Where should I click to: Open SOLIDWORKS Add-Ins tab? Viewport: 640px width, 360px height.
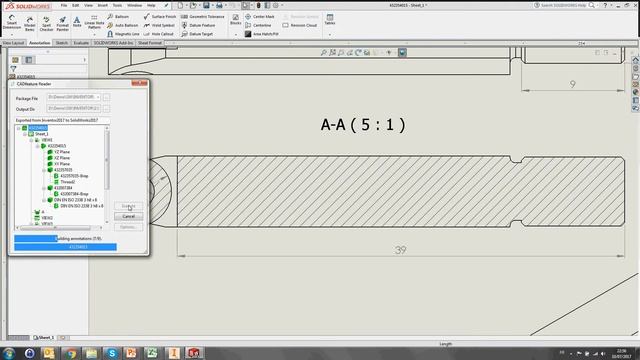click(x=113, y=43)
